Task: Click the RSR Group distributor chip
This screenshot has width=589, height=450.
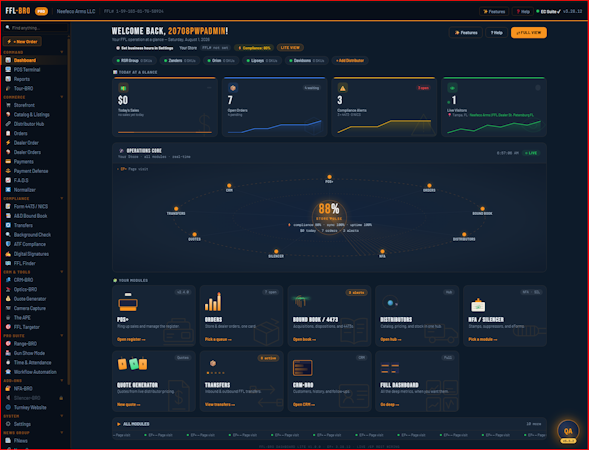Action: pyautogui.click(x=134, y=60)
